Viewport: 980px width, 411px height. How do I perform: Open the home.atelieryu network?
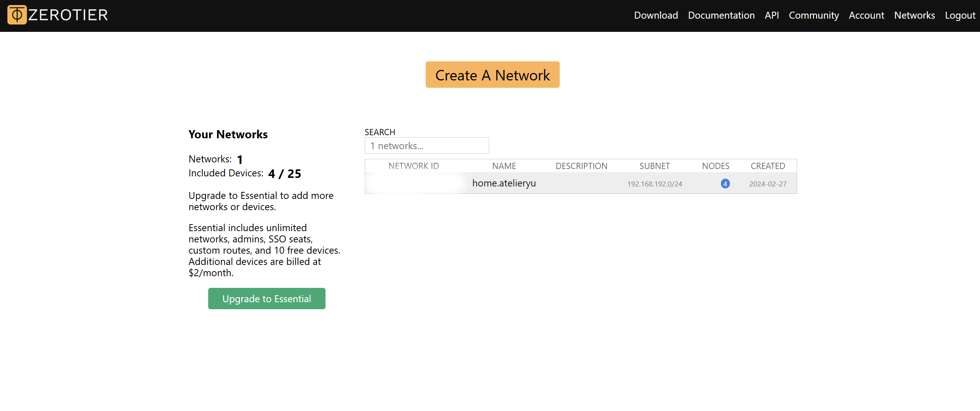pos(504,183)
